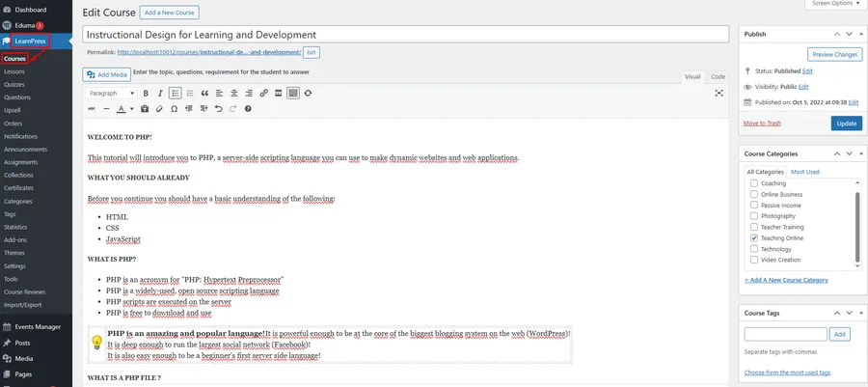Check the Coaching category
868x387 pixels.
754,183
